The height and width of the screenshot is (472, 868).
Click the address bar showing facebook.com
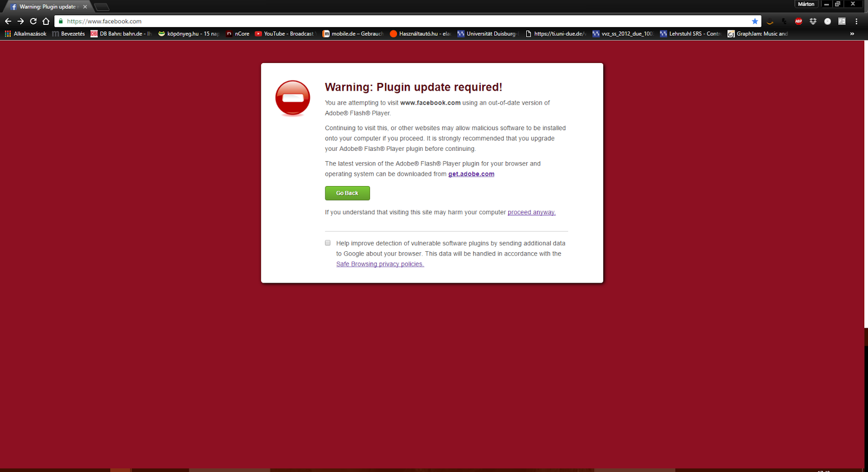click(x=407, y=21)
